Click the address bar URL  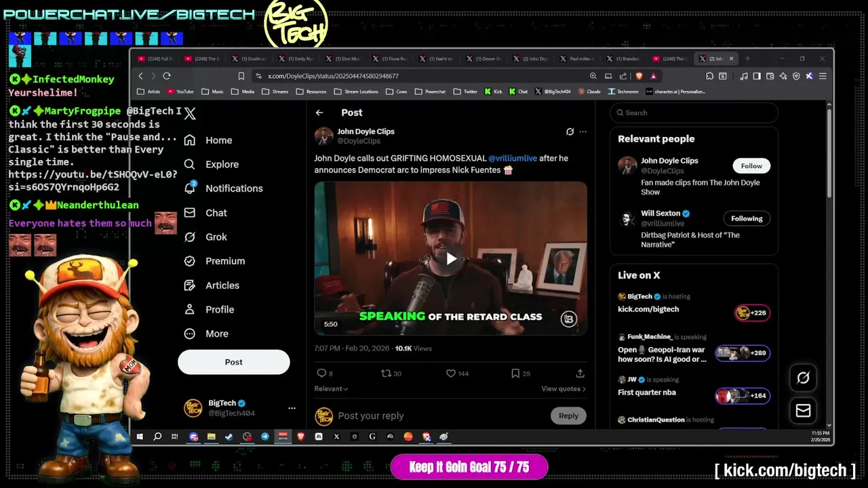point(333,76)
